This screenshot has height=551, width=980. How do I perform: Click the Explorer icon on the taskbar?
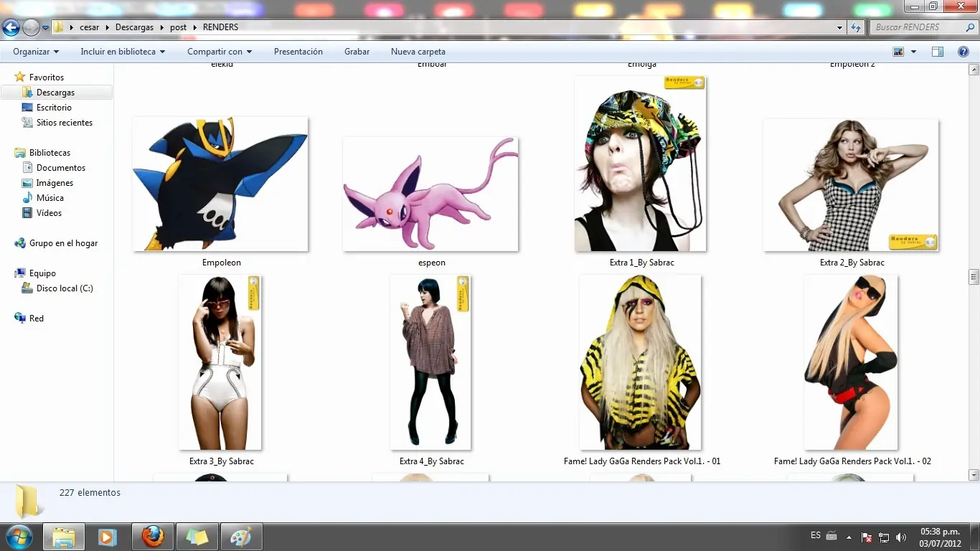point(63,537)
